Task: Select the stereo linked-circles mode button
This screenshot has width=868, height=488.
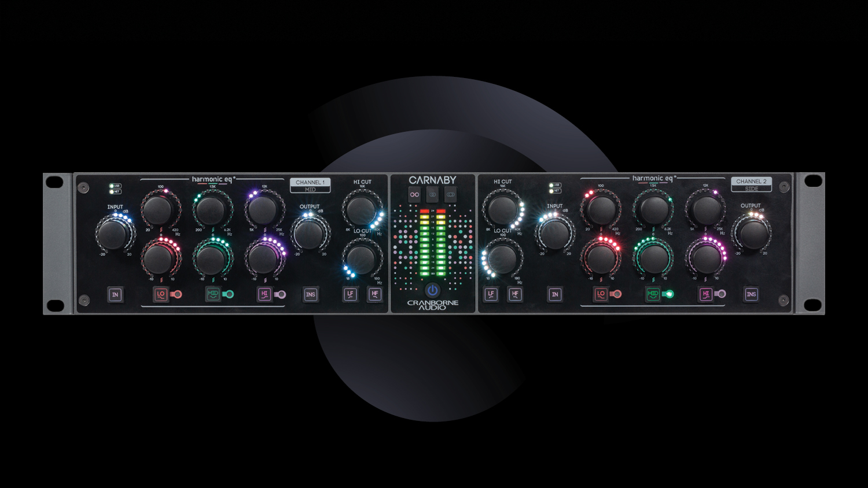Action: [x=432, y=195]
